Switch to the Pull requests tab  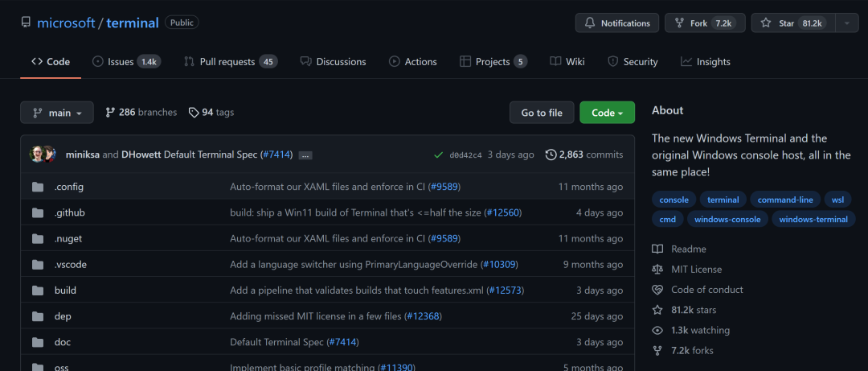pyautogui.click(x=231, y=61)
